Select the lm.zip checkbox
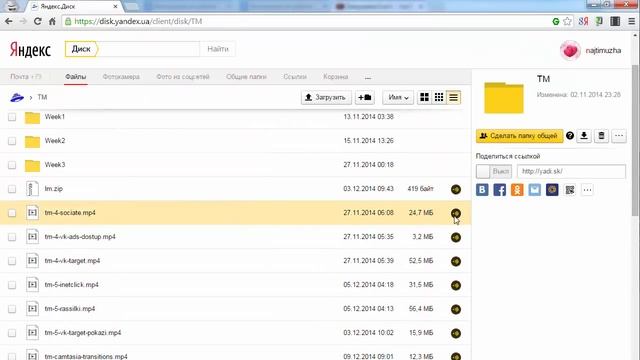Image resolution: width=640 pixels, height=360 pixels. pyautogui.click(x=12, y=189)
